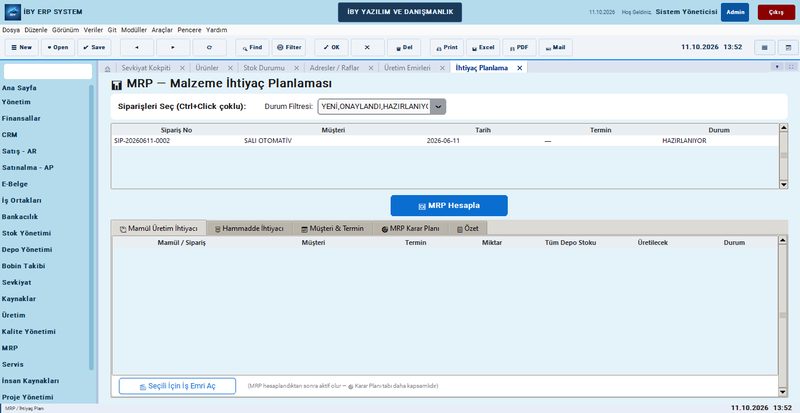
Task: Close the İhtiyaç Planlama tab
Action: point(519,68)
